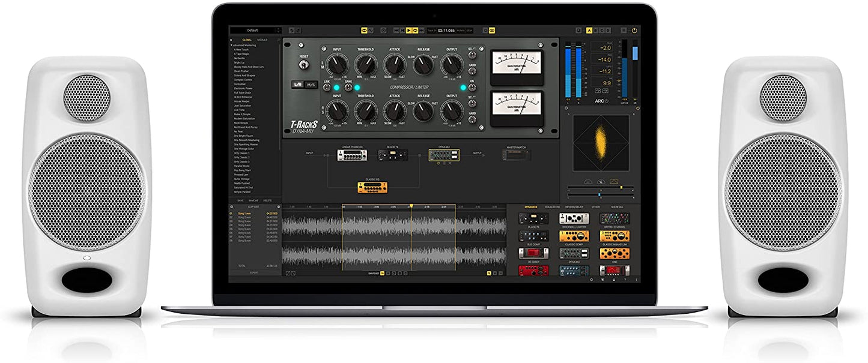This screenshot has height=363, width=868.
Task: Click the SAVE AS preset button
Action: click(254, 200)
